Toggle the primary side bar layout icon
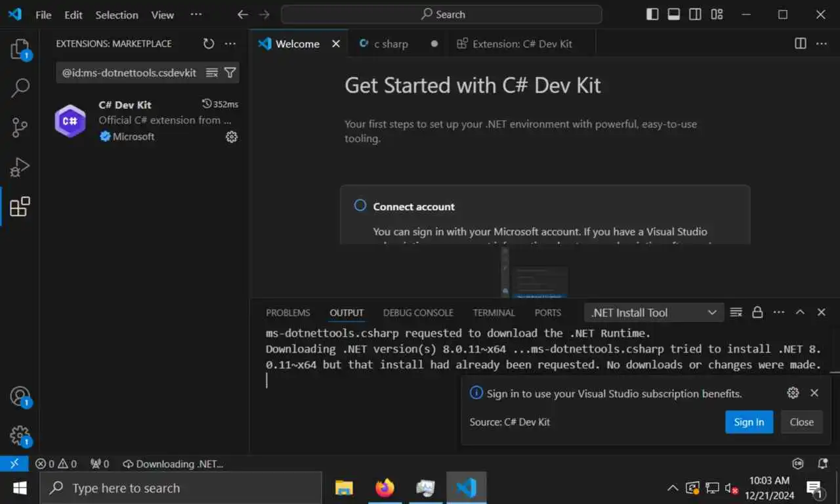 [x=652, y=14]
